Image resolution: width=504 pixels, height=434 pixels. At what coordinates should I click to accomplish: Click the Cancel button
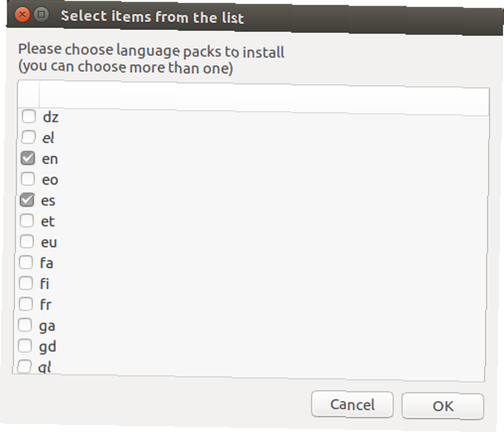tap(352, 404)
